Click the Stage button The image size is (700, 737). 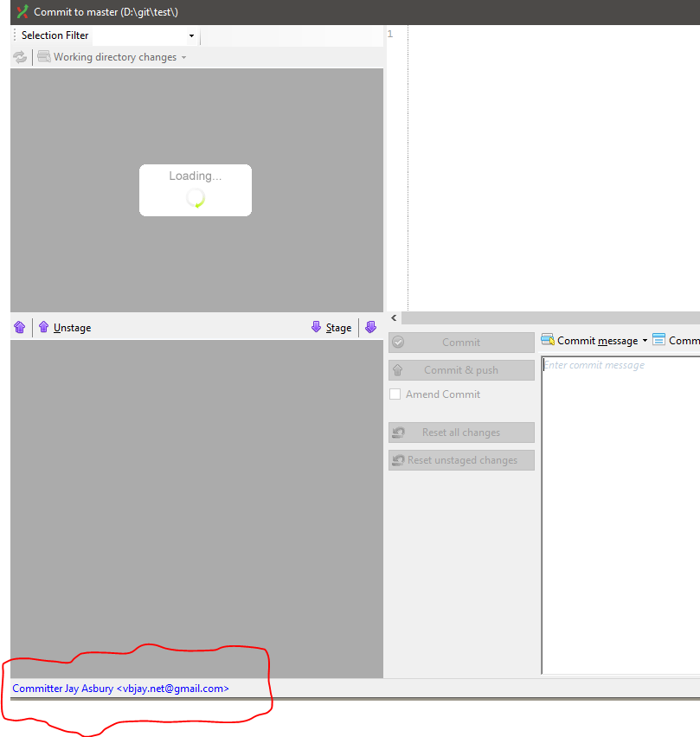point(337,327)
